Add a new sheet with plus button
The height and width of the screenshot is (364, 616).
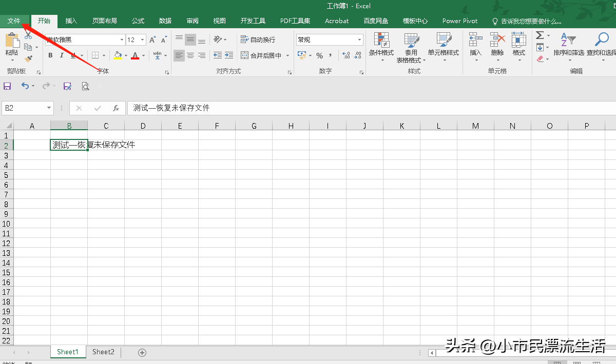142,352
